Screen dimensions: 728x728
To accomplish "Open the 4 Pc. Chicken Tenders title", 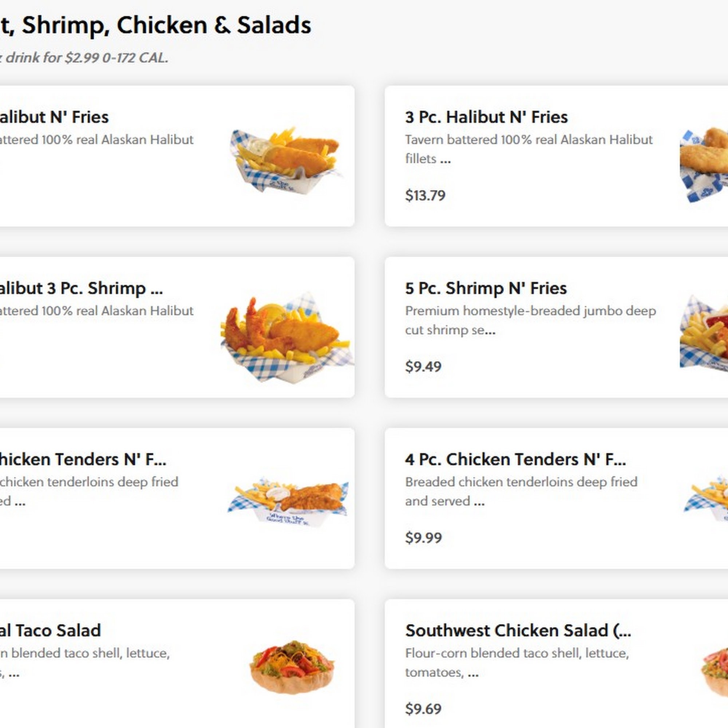I will [515, 459].
